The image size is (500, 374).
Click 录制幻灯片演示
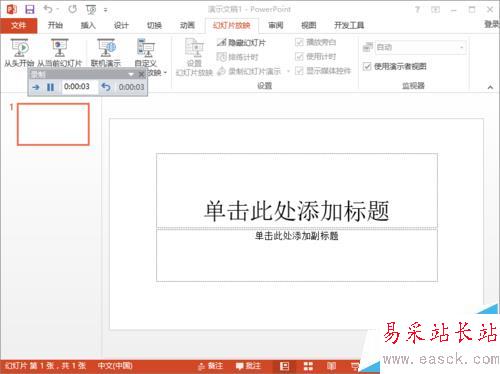click(249, 71)
